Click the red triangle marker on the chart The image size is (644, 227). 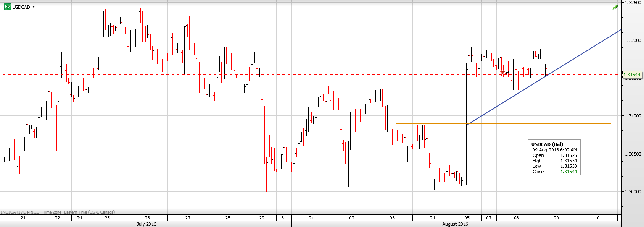pos(502,73)
